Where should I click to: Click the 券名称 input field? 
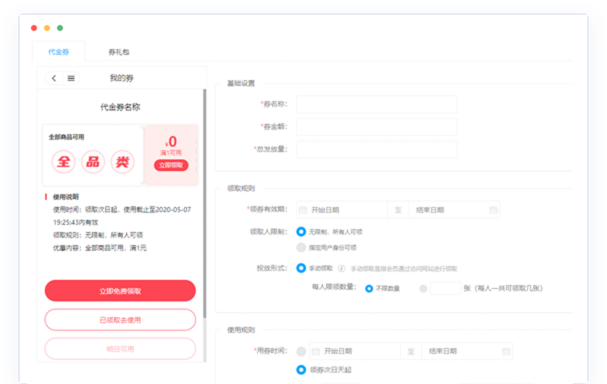pos(377,104)
